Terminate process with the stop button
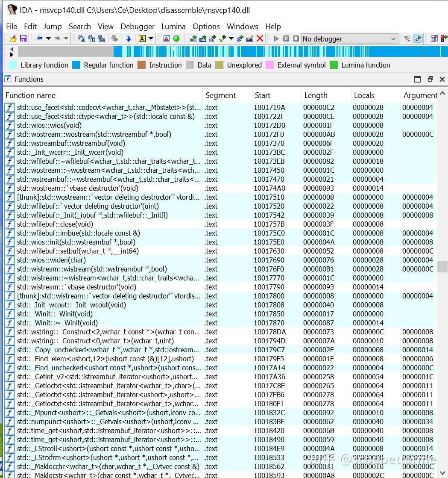This screenshot has height=478, width=448. [296, 39]
